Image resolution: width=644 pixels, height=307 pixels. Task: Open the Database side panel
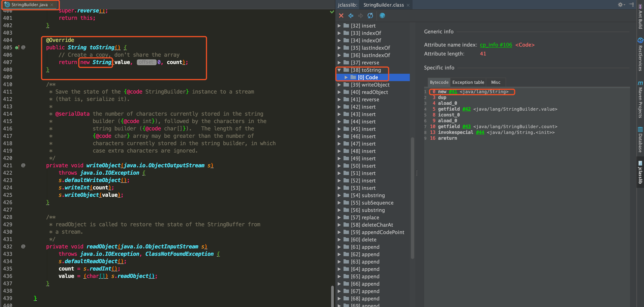(x=640, y=140)
